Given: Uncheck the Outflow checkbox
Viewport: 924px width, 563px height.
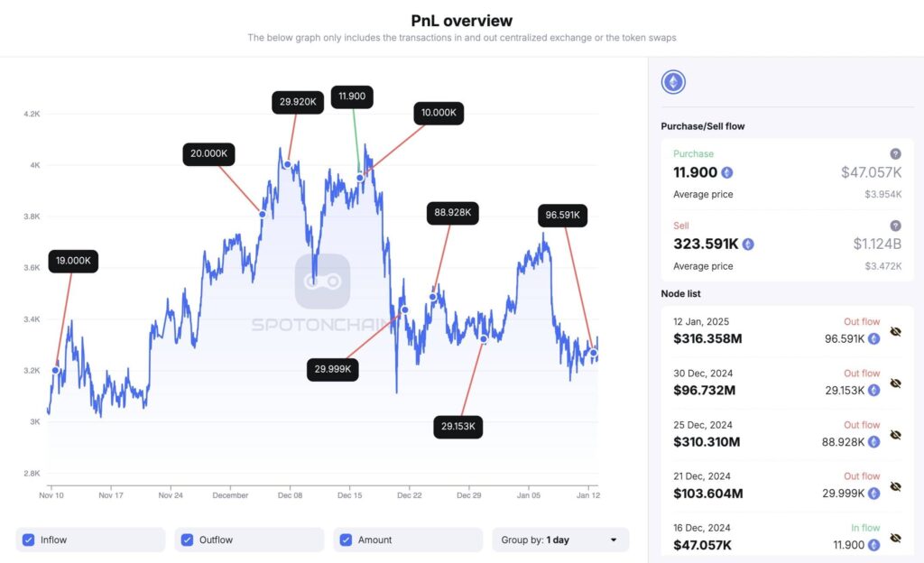Looking at the screenshot, I should point(188,540).
